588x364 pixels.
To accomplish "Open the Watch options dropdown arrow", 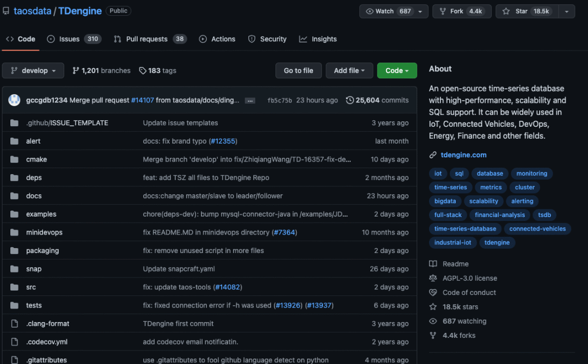I will click(420, 11).
